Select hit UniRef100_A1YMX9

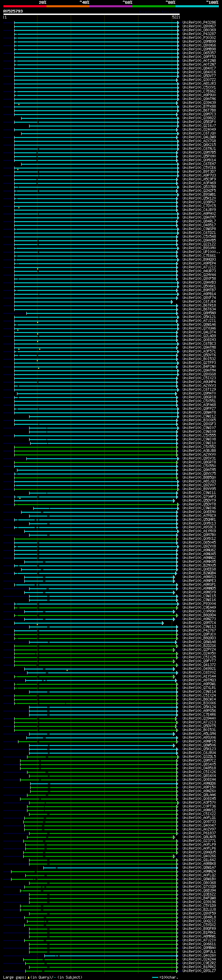(x=199, y=531)
